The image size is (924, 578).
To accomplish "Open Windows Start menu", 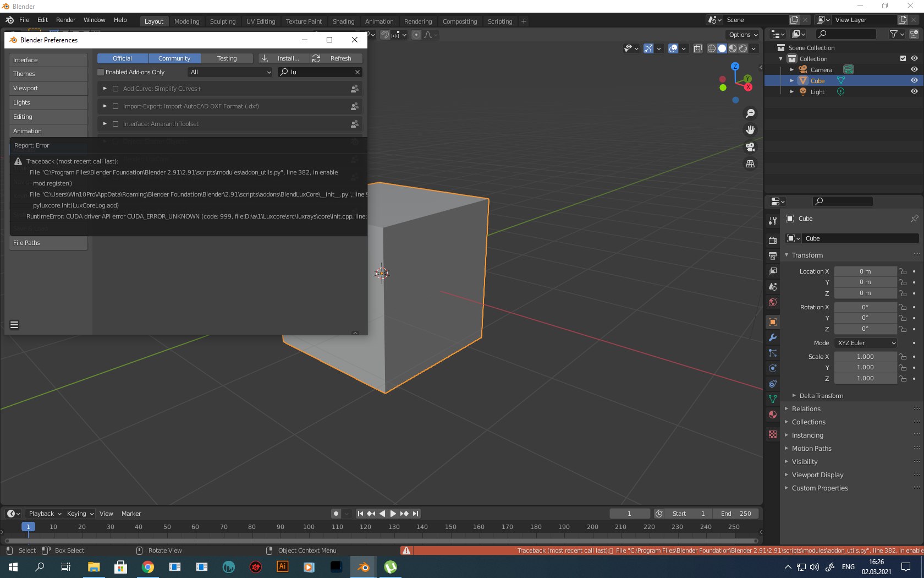I will [x=13, y=566].
